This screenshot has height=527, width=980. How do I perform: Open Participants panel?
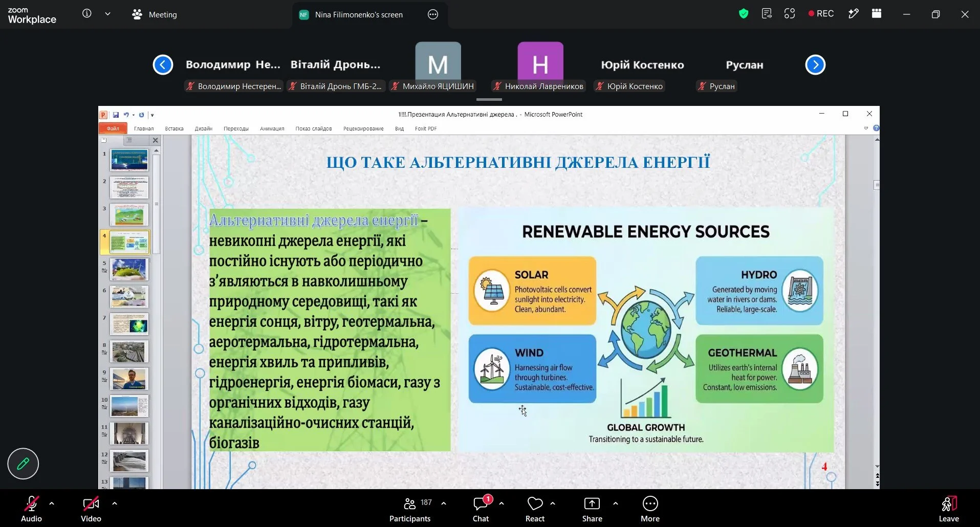[x=410, y=509]
